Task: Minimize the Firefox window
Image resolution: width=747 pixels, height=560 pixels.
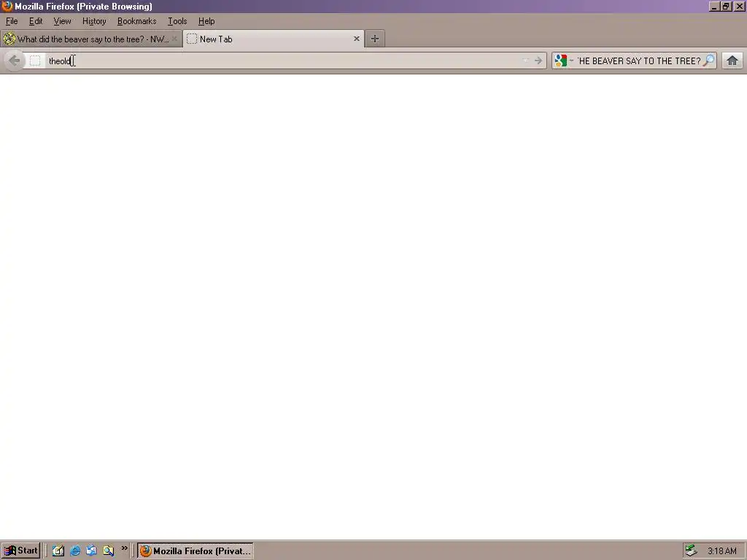Action: coord(714,6)
